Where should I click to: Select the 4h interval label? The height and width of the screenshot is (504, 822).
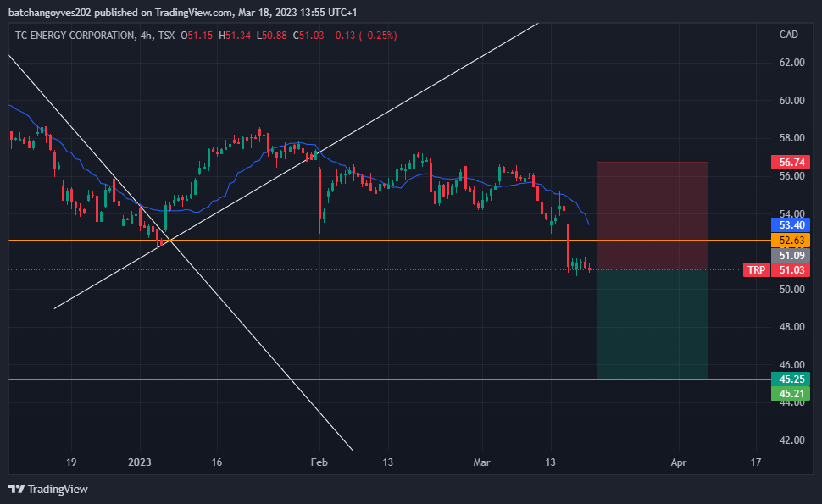[147, 36]
